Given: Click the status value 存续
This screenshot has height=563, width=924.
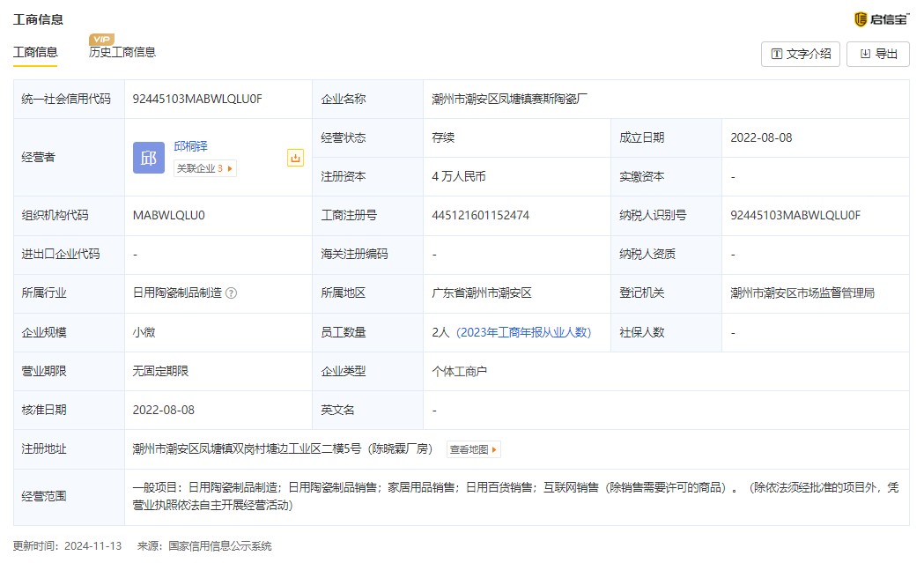Looking at the screenshot, I should point(443,138).
